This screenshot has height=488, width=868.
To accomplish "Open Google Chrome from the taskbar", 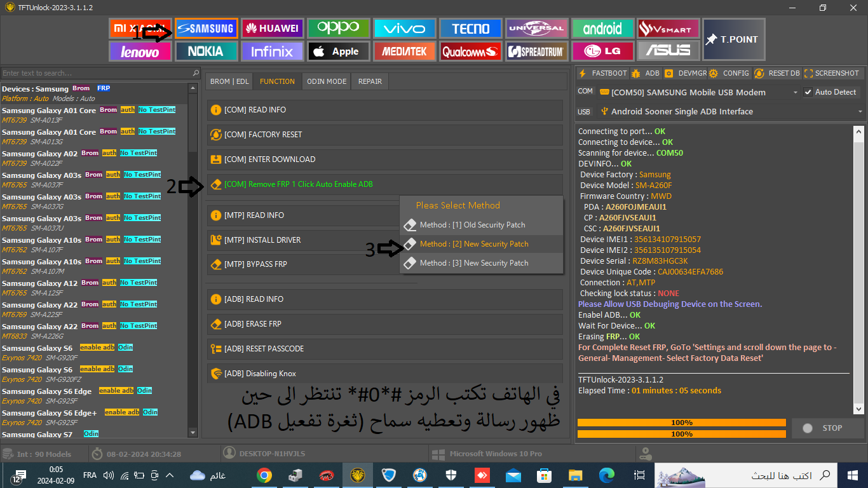I will tap(264, 475).
